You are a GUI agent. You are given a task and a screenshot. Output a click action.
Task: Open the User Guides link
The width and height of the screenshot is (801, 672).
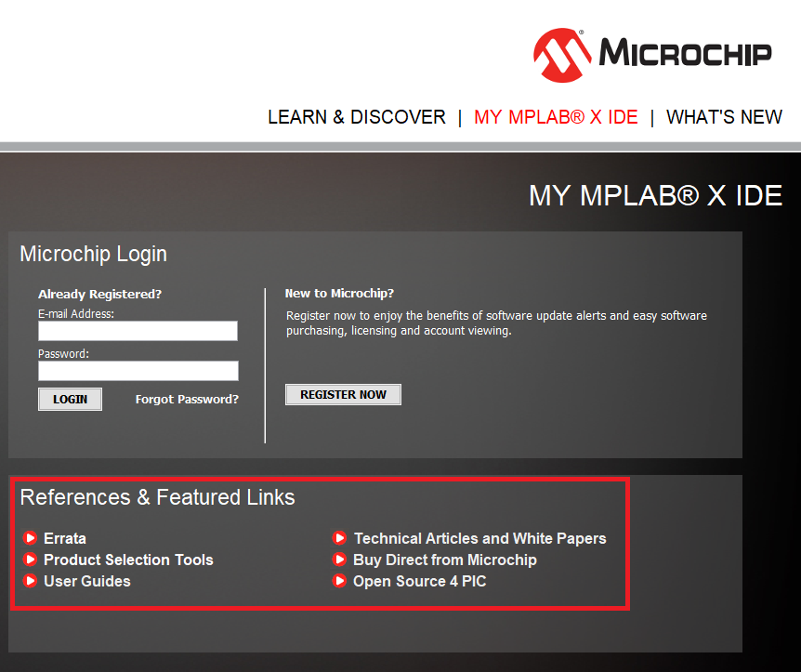pyautogui.click(x=87, y=581)
